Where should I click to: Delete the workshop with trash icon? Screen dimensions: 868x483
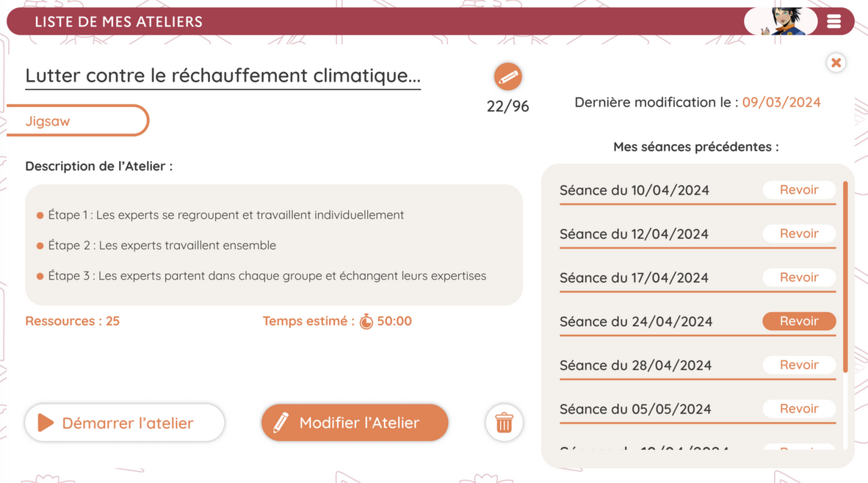(504, 423)
